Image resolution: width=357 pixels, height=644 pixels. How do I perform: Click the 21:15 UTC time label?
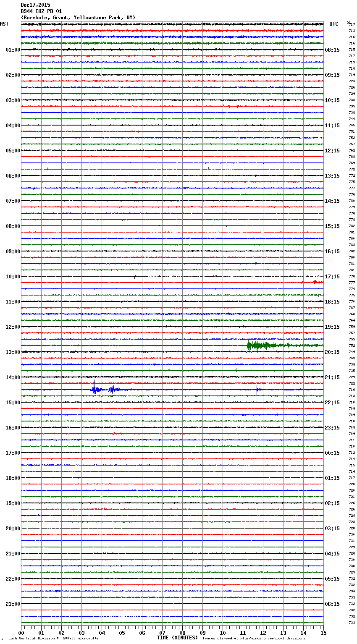tap(332, 377)
